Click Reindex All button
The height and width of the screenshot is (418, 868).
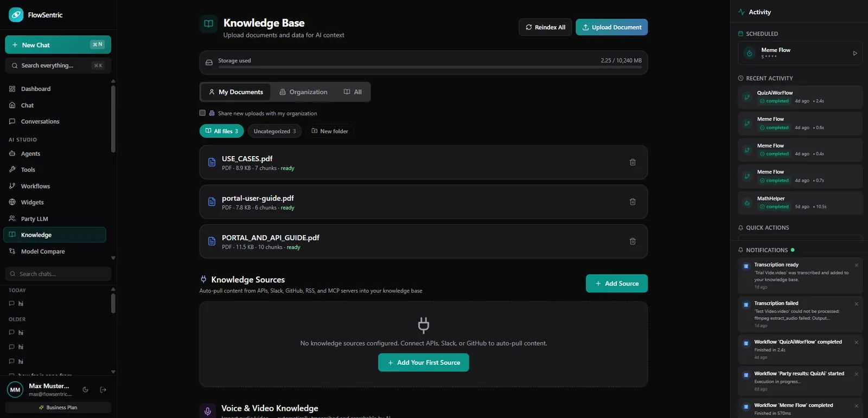[545, 27]
